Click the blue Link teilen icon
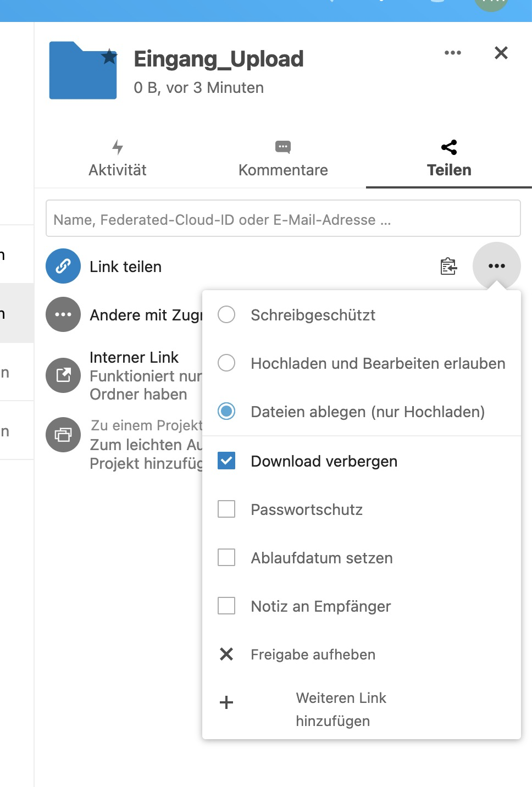This screenshot has height=787, width=532. coord(63,267)
